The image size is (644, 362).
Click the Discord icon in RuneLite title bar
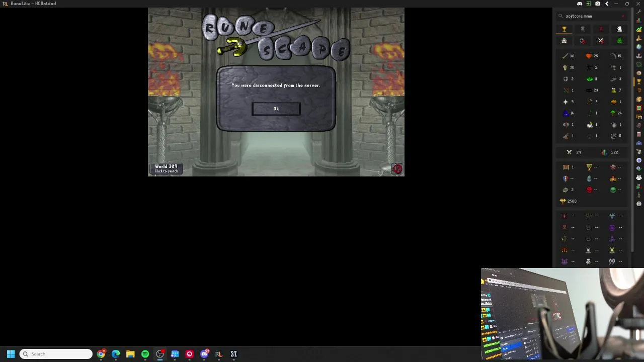point(580,4)
